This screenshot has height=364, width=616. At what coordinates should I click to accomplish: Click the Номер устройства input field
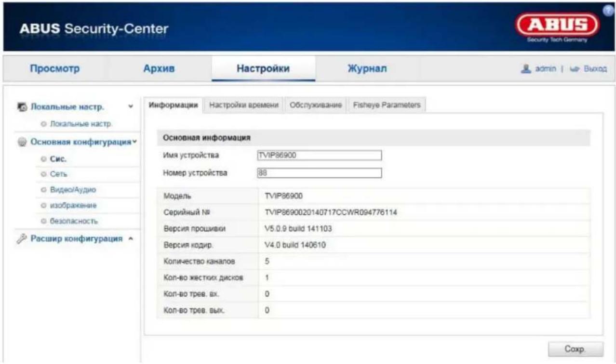pyautogui.click(x=320, y=173)
